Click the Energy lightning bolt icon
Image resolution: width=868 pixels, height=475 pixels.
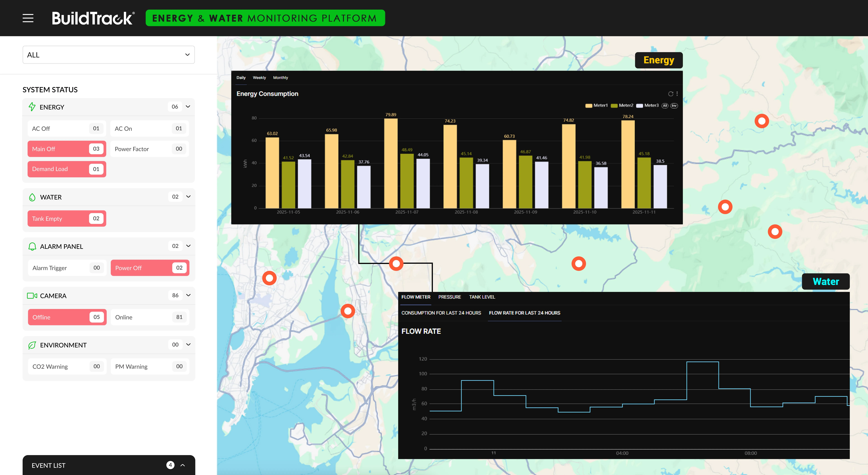(32, 107)
